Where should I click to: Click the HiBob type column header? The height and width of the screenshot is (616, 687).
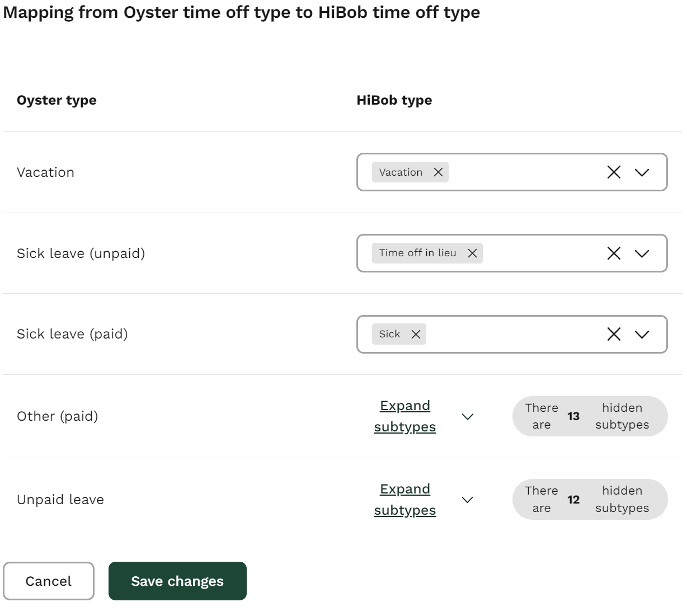click(394, 100)
